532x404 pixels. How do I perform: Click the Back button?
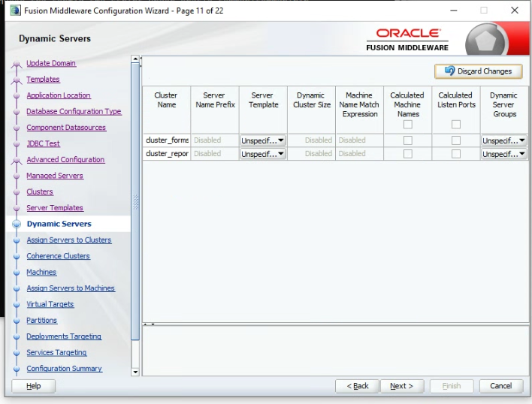click(357, 386)
